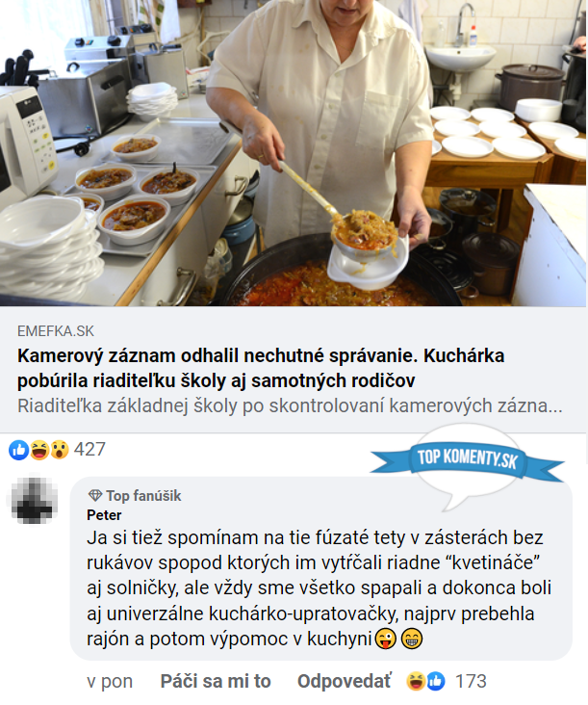Click the article description starting Riaditeľka základnej školy
The width and height of the screenshot is (588, 705).
[290, 406]
